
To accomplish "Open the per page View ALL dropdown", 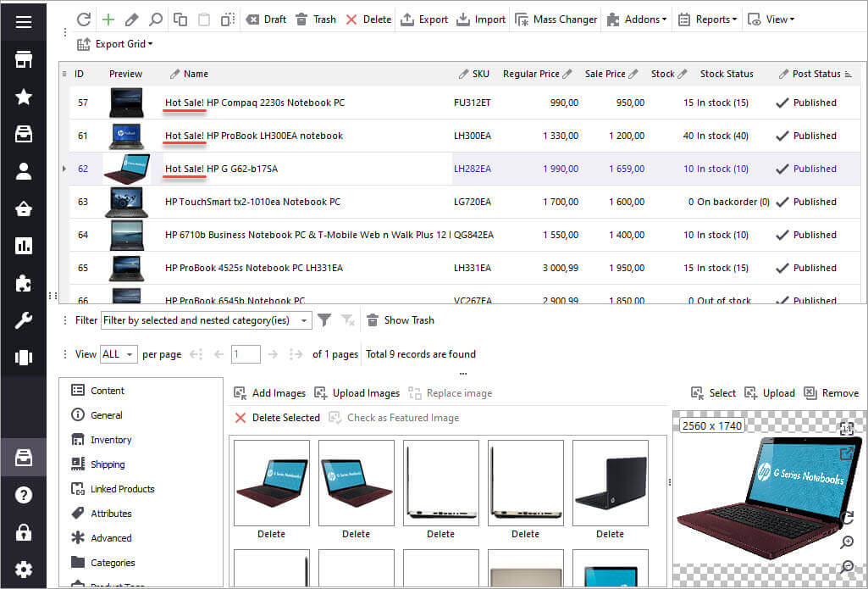I will point(119,354).
